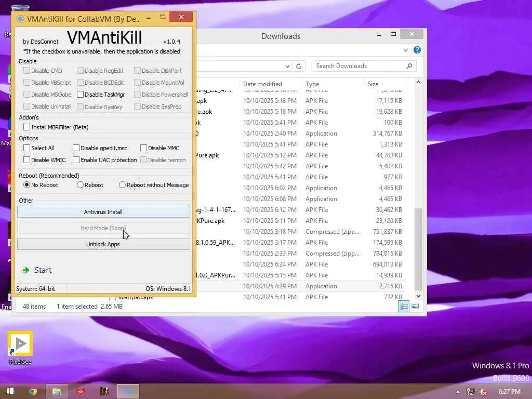Open File Explorer from the taskbar
The image size is (532, 399).
(x=56, y=391)
